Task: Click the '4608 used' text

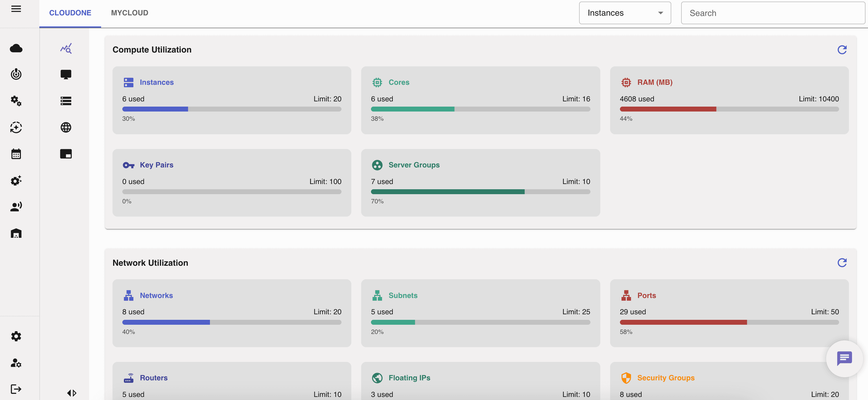Action: [x=637, y=99]
